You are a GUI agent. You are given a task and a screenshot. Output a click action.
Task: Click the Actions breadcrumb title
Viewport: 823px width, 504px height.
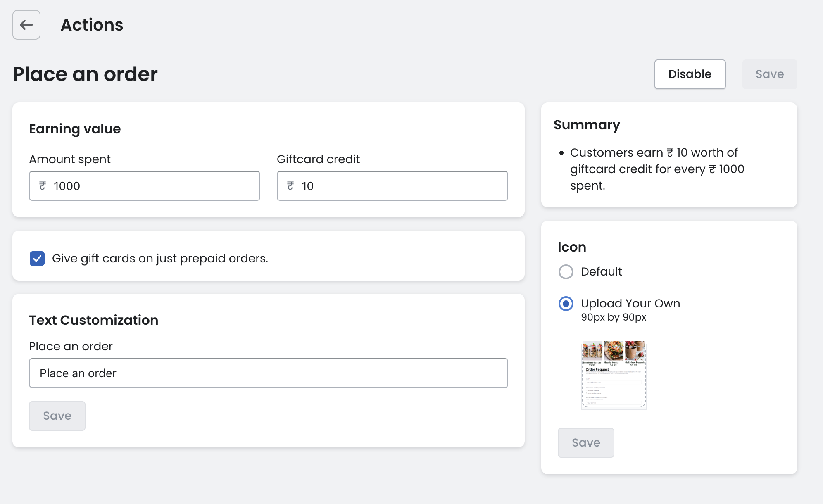click(x=92, y=25)
